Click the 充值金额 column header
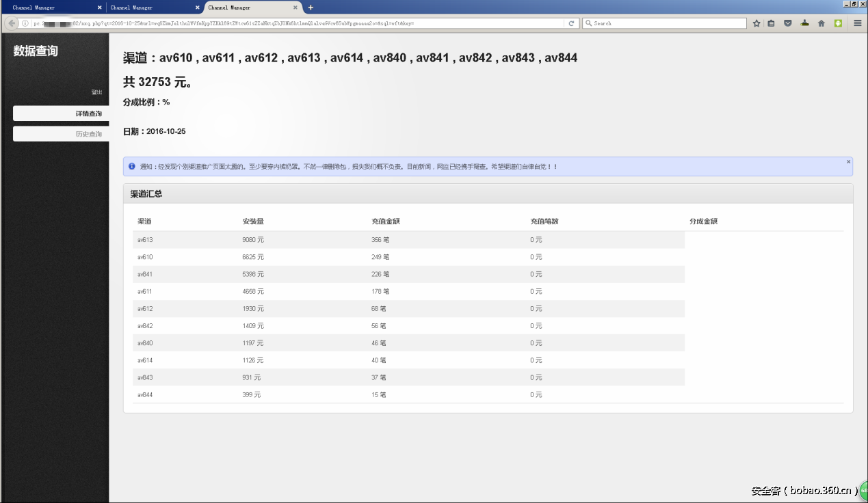The image size is (868, 503). coord(386,221)
